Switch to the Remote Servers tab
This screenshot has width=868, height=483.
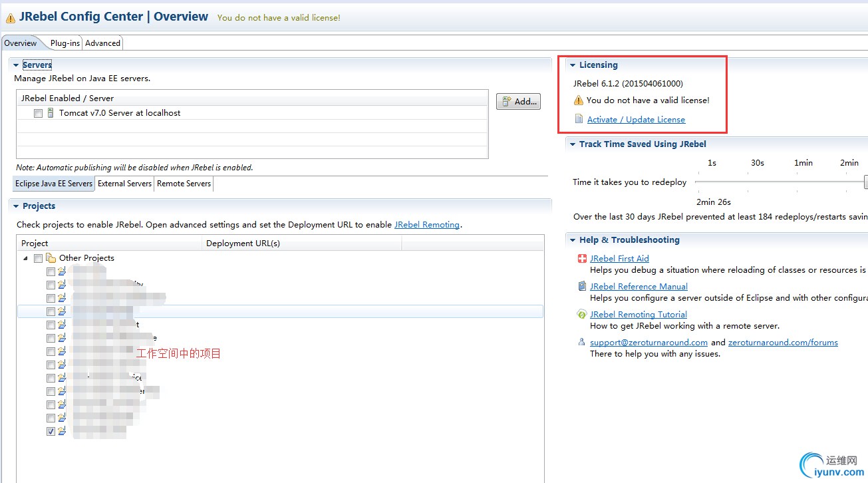pyautogui.click(x=184, y=184)
